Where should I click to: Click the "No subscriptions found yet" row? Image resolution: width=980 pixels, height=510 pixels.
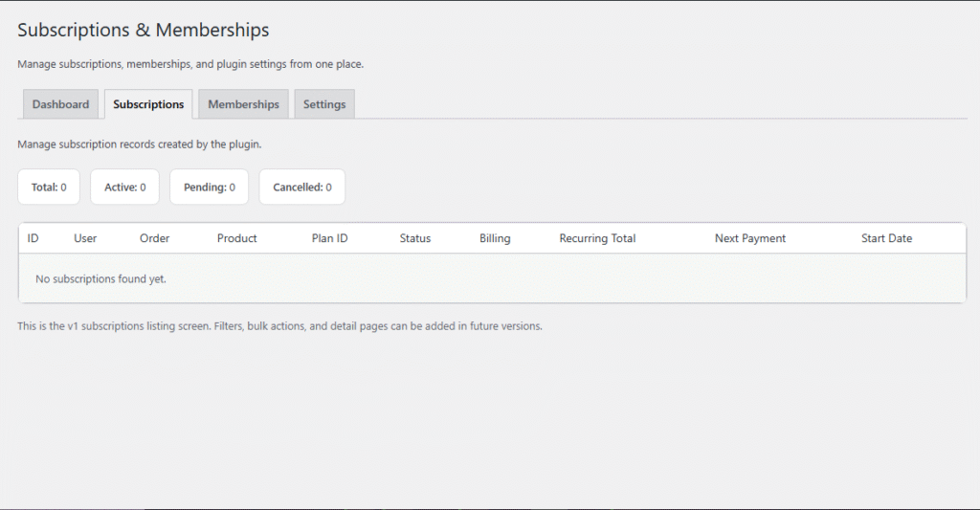click(100, 279)
